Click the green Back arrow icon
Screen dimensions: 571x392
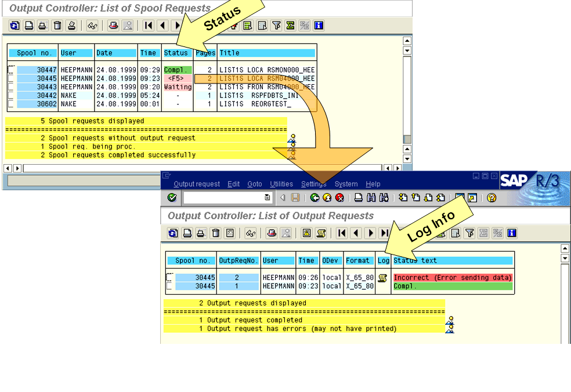(x=313, y=197)
